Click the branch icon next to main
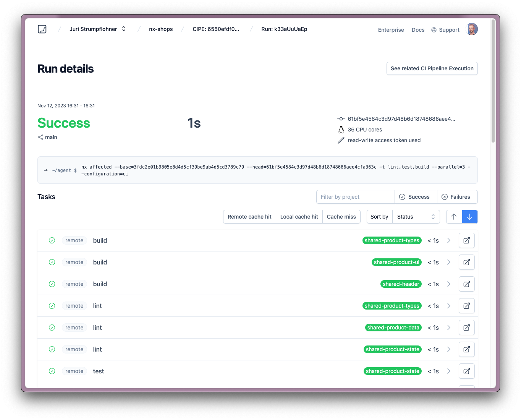Image resolution: width=521 pixels, height=420 pixels. coord(40,137)
